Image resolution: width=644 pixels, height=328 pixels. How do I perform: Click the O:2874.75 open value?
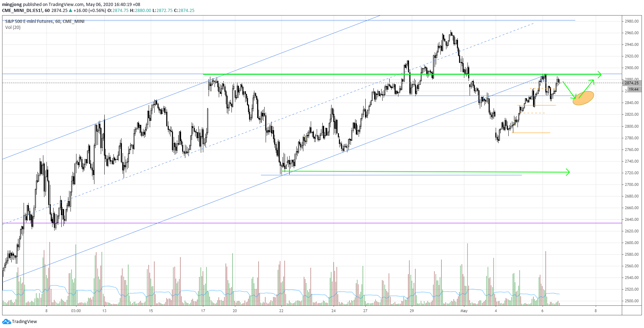click(118, 11)
